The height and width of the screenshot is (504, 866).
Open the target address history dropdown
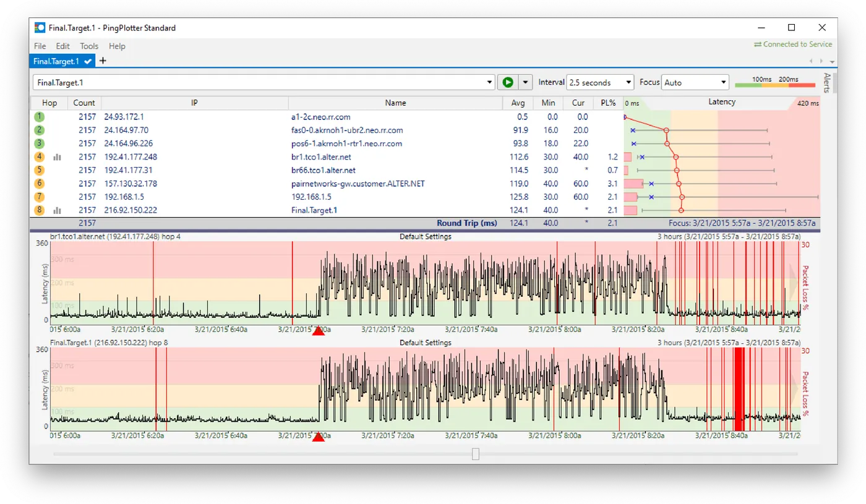tap(489, 82)
